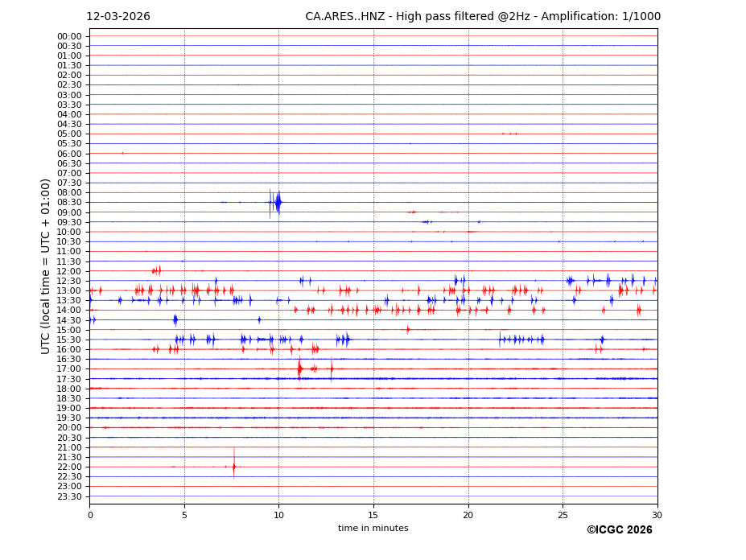Select the blue event on the 14:30 trace near minute 5
The height and width of the screenshot is (560, 746).
[x=175, y=320]
